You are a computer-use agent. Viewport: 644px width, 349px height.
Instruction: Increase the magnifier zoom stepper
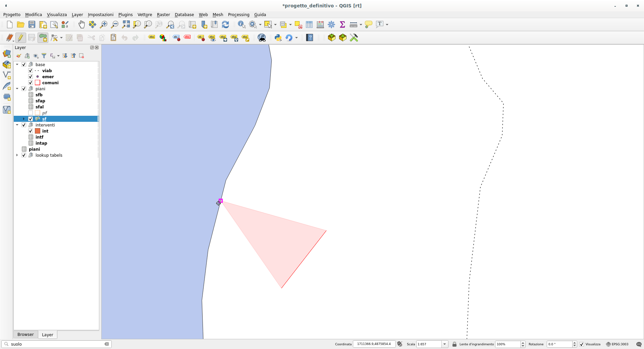[523, 343]
